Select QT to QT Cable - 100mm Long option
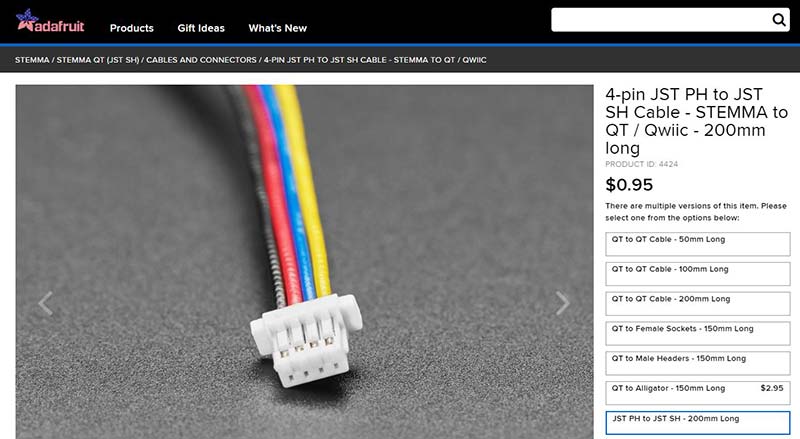This screenshot has height=439, width=800. 697,274
